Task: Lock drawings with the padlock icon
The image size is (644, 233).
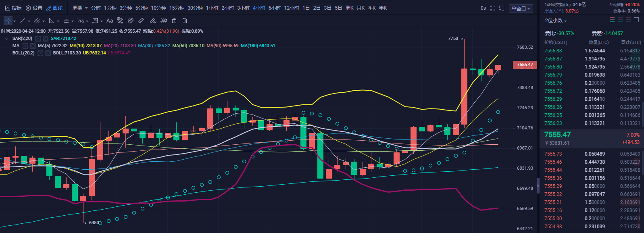Action: click(174, 21)
